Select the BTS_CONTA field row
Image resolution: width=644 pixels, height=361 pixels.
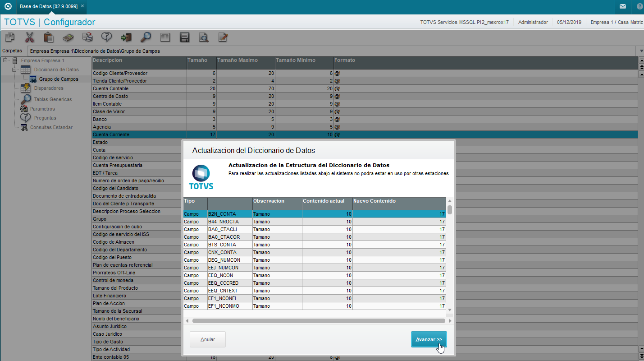315,245
